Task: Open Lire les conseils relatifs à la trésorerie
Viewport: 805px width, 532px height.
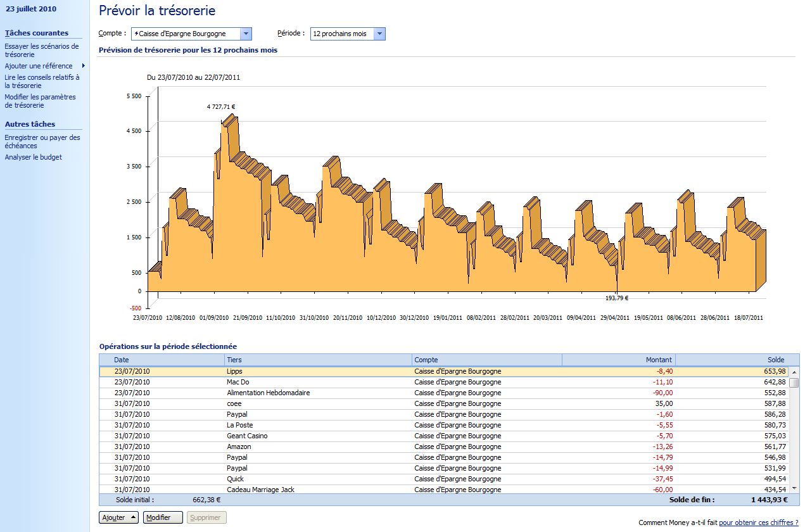Action: click(42, 81)
